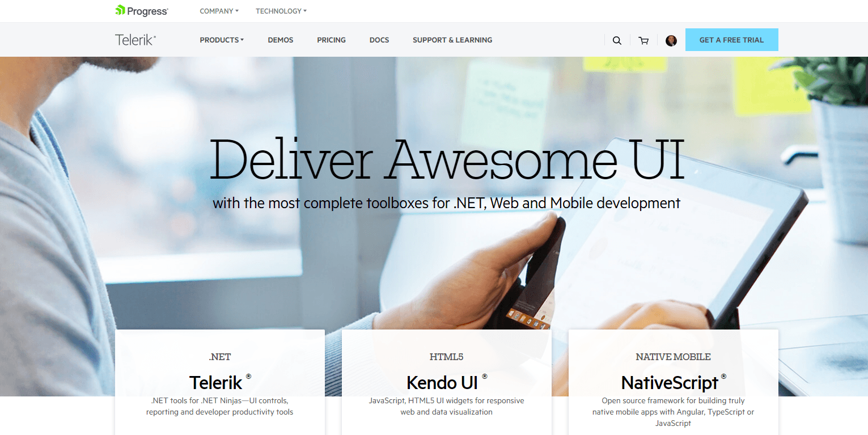868x435 pixels.
Task: Open the Kendo UI product heading
Action: (x=447, y=382)
